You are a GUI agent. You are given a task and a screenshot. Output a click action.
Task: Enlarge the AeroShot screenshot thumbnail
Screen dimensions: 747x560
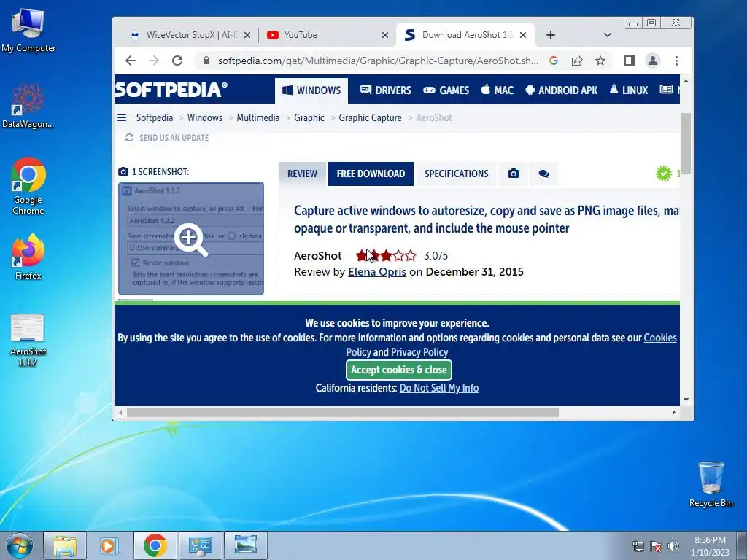(191, 238)
